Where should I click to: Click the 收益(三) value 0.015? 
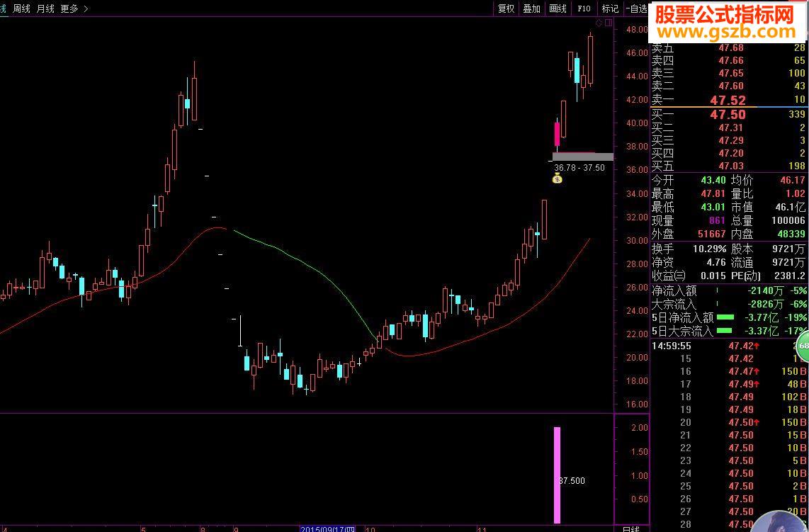[713, 276]
